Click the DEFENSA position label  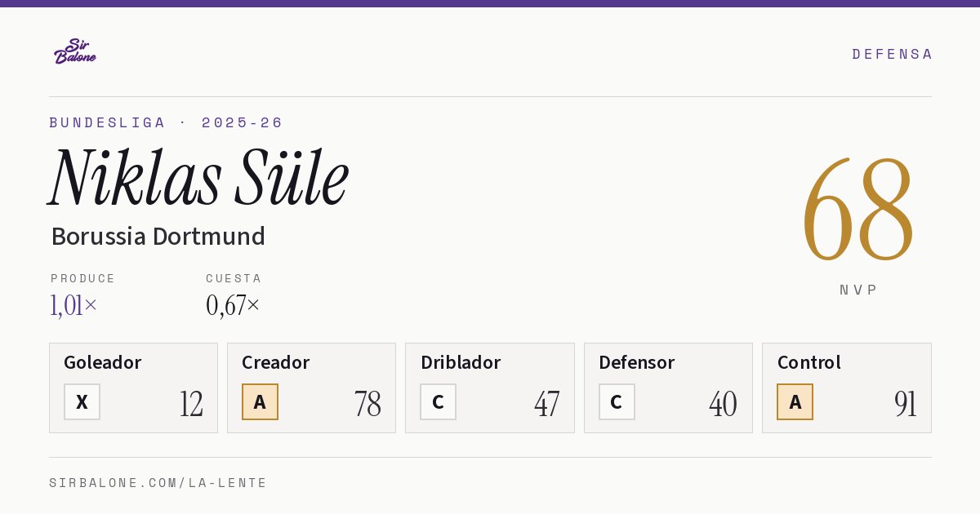click(892, 54)
